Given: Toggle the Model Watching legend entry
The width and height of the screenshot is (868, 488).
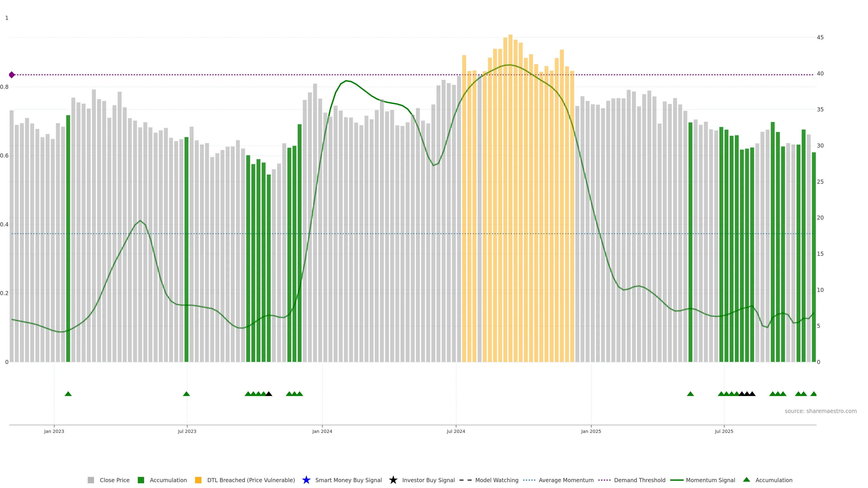Looking at the screenshot, I should (x=497, y=480).
